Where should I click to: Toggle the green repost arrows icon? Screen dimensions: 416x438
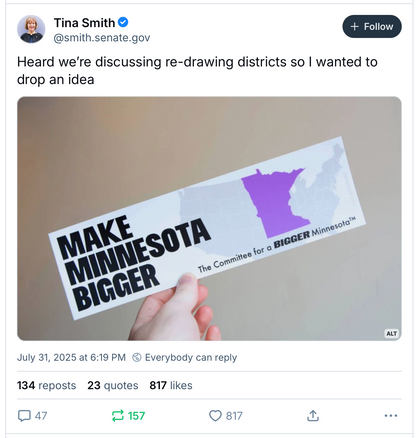pos(117,416)
